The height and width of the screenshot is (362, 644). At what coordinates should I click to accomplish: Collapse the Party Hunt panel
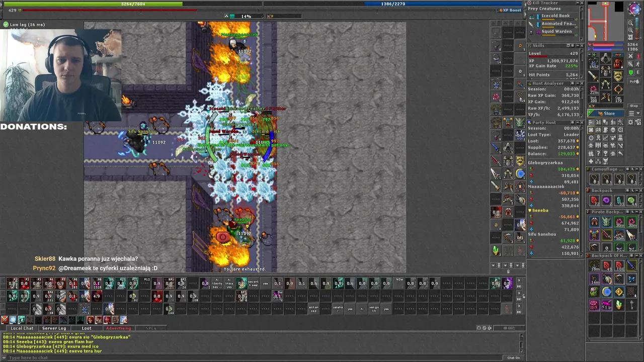(577, 122)
